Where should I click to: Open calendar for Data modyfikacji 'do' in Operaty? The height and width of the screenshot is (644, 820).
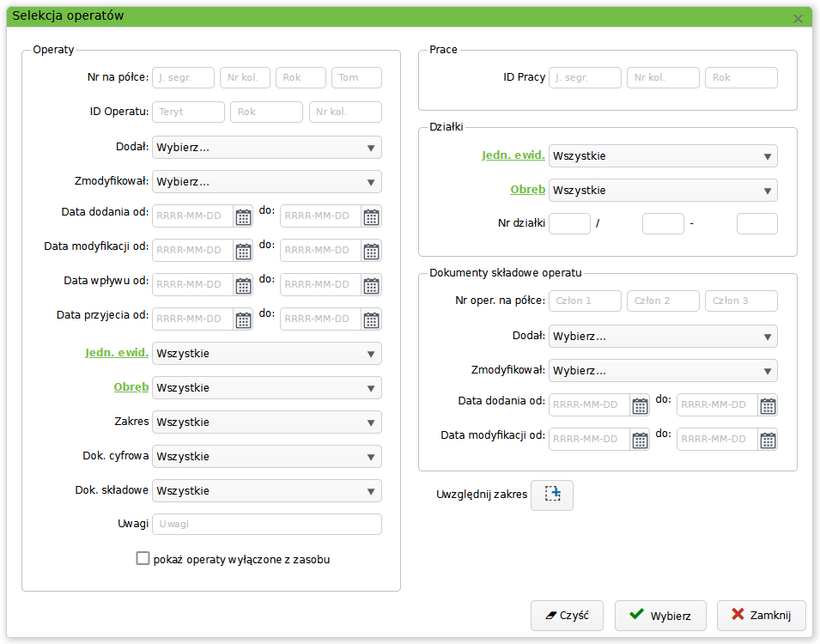coord(371,251)
